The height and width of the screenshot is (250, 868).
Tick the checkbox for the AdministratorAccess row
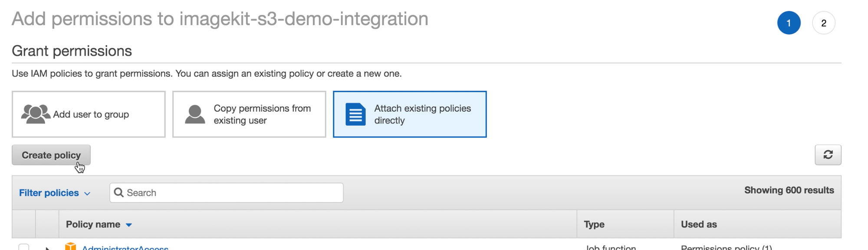24,247
